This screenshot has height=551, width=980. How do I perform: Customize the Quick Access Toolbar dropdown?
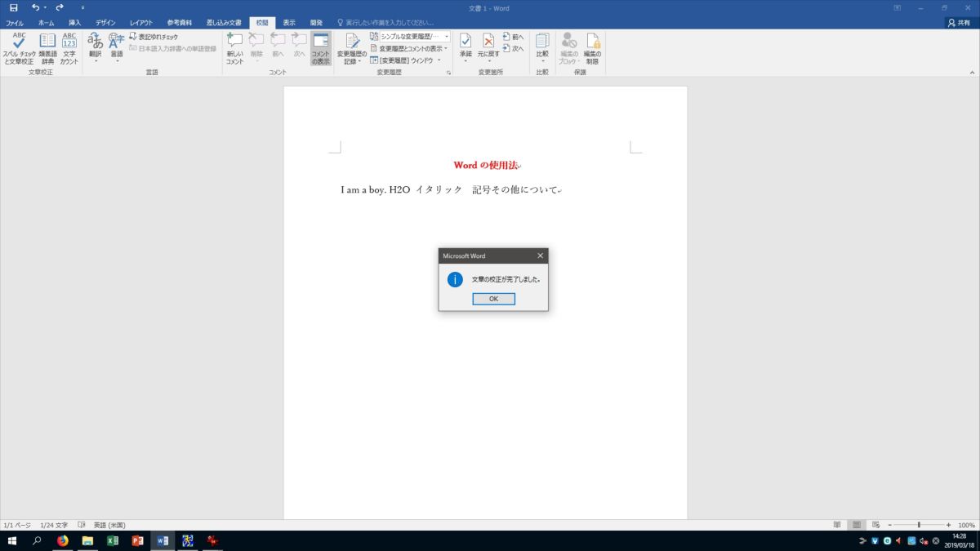(82, 7)
